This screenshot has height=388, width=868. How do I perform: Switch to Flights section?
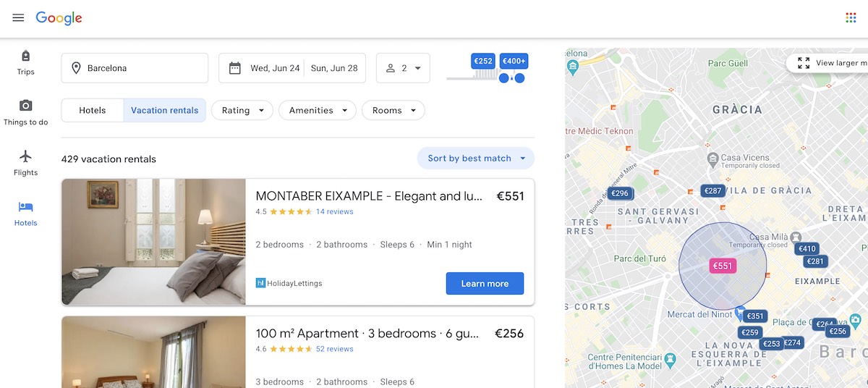(25, 164)
